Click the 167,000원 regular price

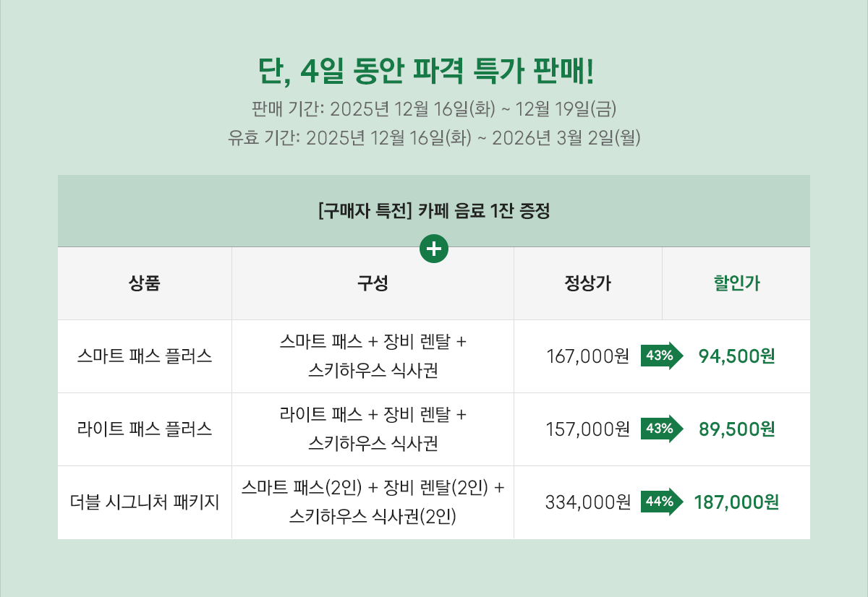[588, 356]
